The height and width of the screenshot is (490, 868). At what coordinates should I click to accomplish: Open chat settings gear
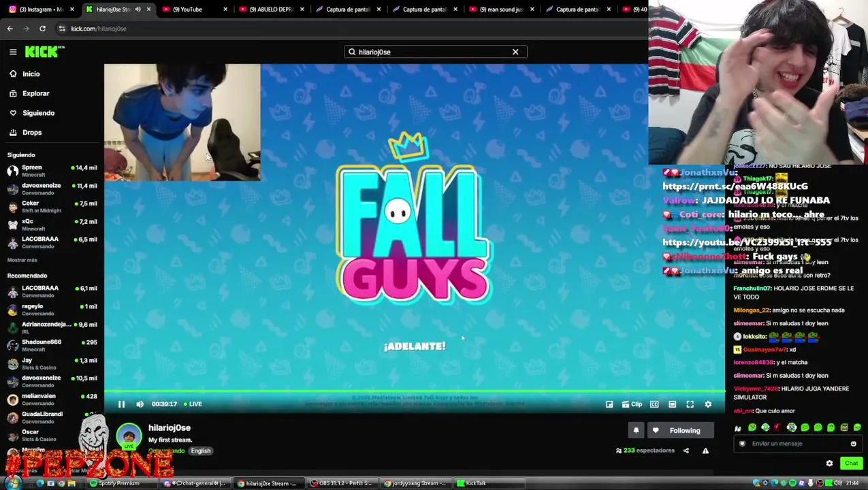[829, 463]
